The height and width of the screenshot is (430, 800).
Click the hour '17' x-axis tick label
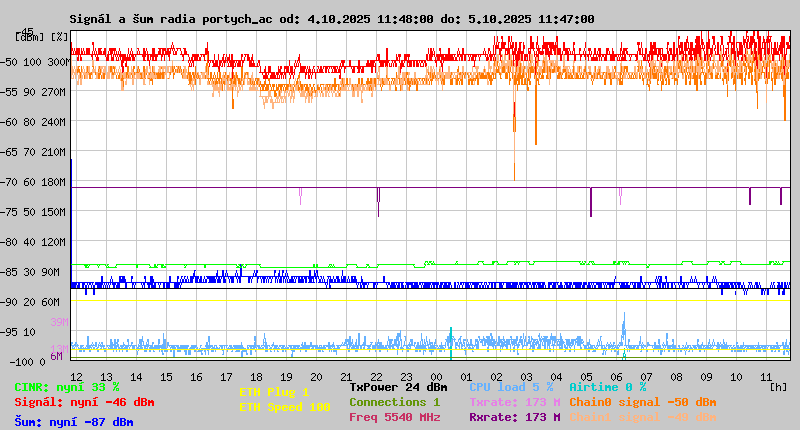[x=226, y=377]
